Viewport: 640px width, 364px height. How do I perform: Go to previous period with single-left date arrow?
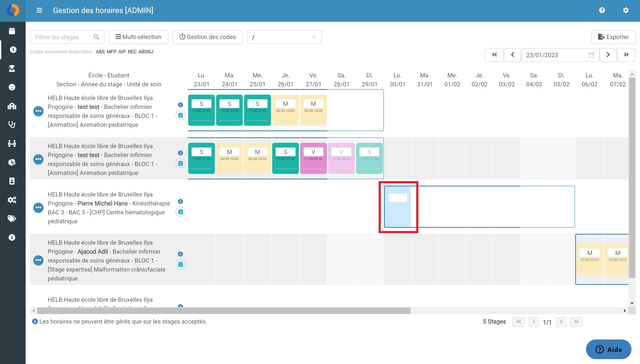512,55
